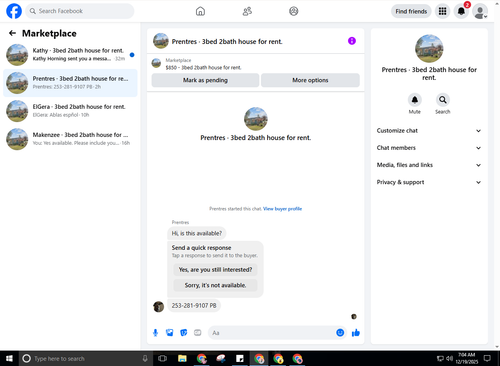Click the listing thumbnail in chat header
This screenshot has width=500, height=366.
tap(161, 41)
